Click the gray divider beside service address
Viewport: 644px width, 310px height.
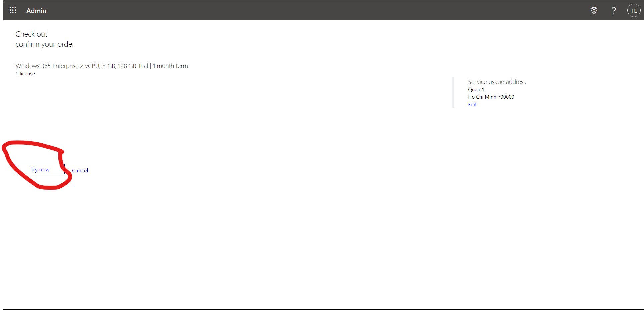453,93
